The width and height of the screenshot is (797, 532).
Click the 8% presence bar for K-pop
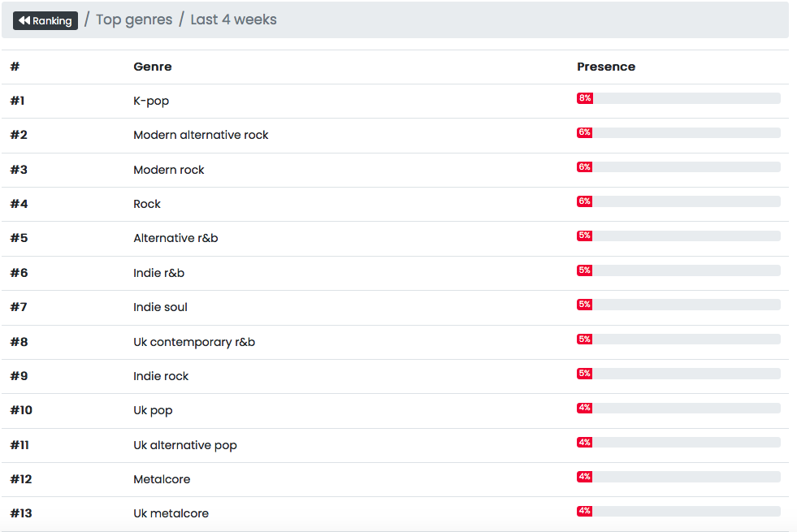[678, 98]
